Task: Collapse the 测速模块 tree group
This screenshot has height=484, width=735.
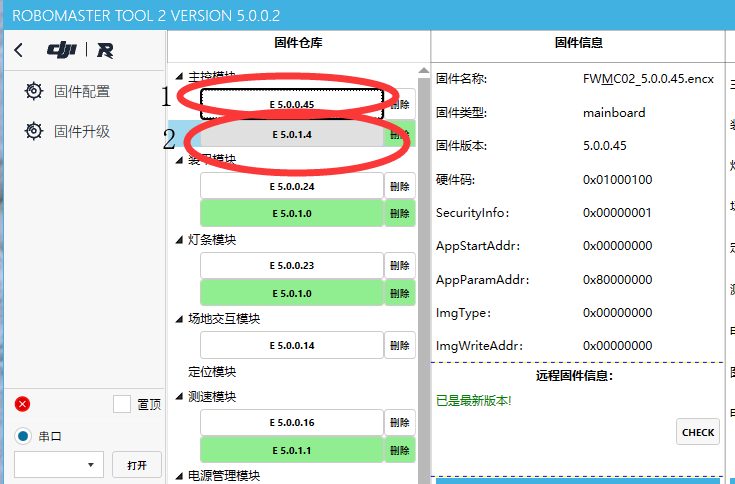Action: [179, 397]
